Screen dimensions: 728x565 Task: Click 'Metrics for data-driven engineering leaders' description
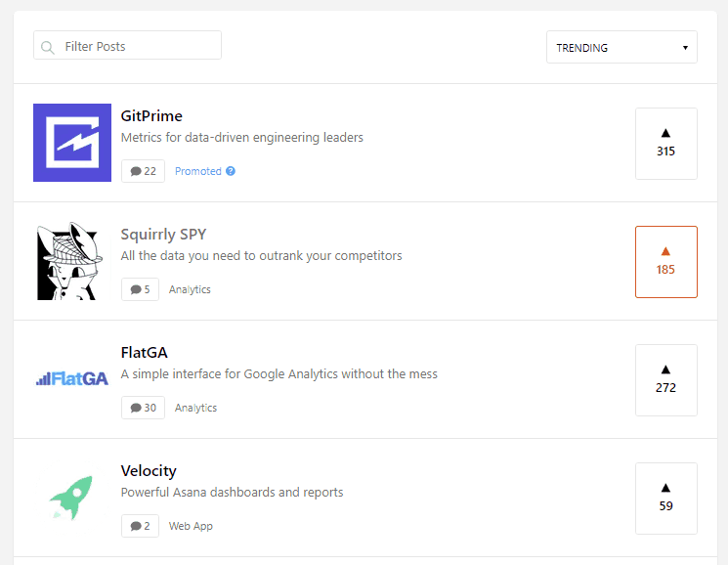coord(242,138)
